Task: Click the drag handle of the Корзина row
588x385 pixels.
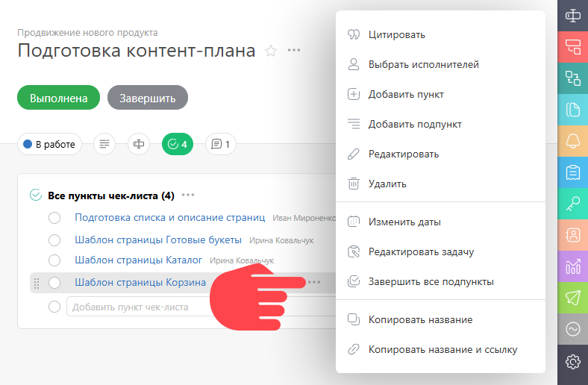Action: pos(37,284)
